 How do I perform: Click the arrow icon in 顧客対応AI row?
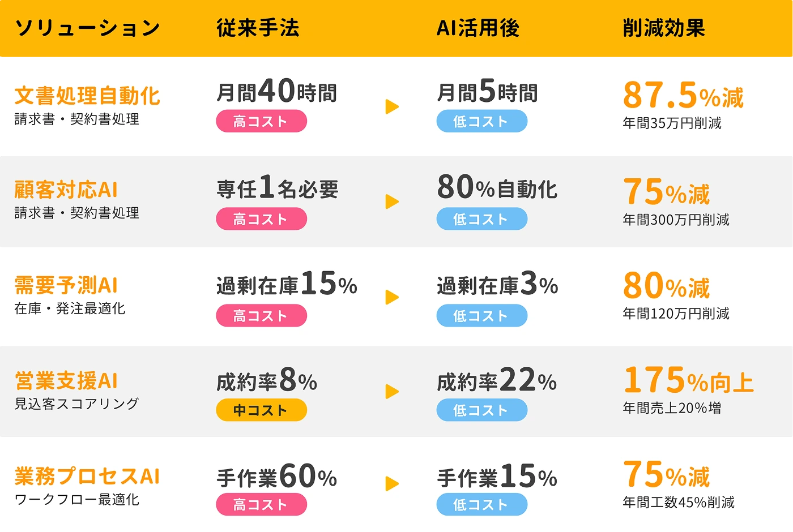(392, 201)
